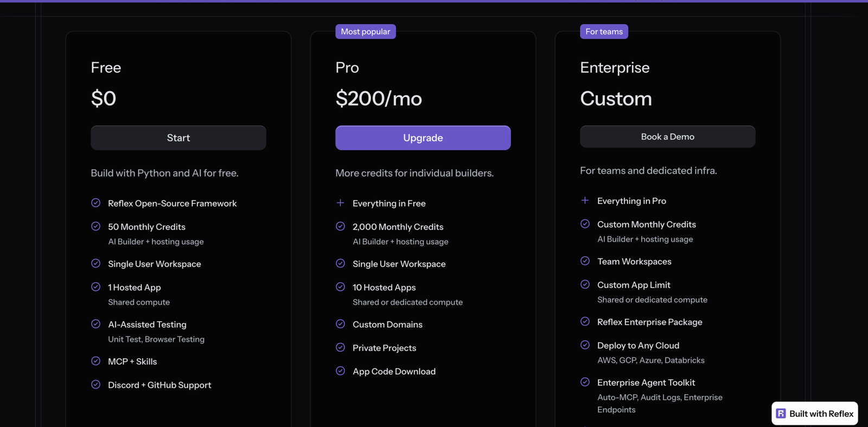Click the Upgrade button for Pro plan
868x427 pixels.
pos(423,138)
